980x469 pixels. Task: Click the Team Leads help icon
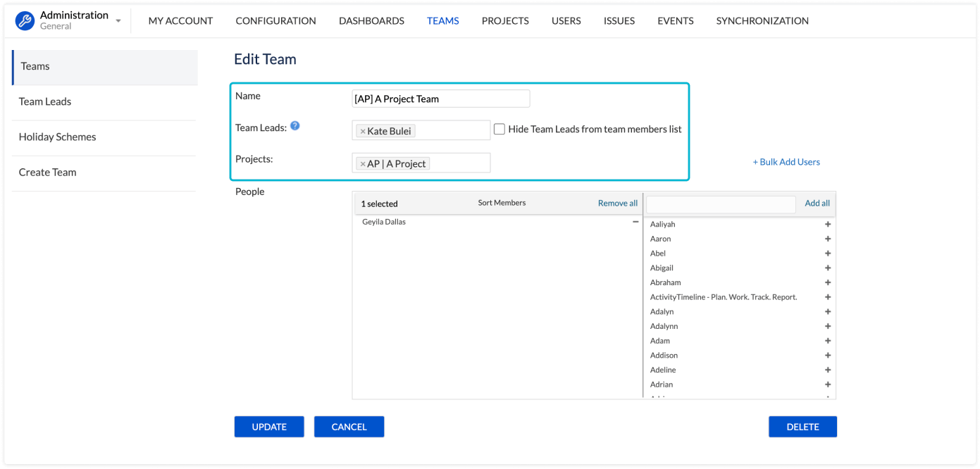(x=295, y=126)
